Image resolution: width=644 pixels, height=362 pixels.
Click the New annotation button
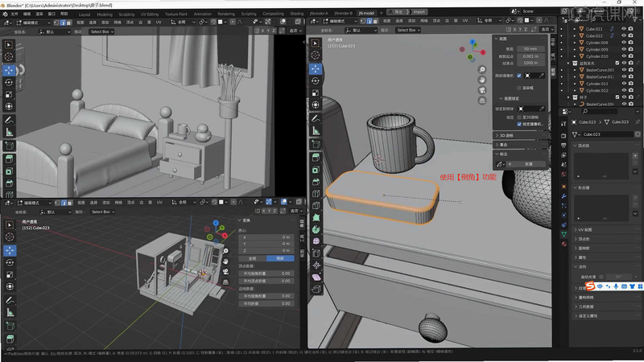528,164
